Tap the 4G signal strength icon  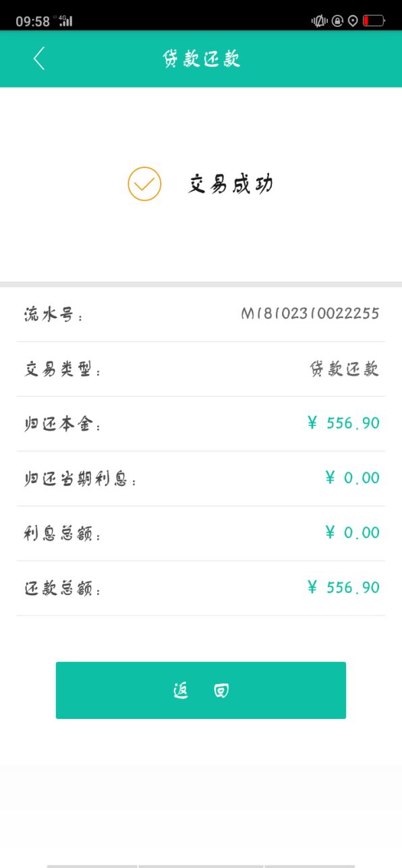point(65,21)
